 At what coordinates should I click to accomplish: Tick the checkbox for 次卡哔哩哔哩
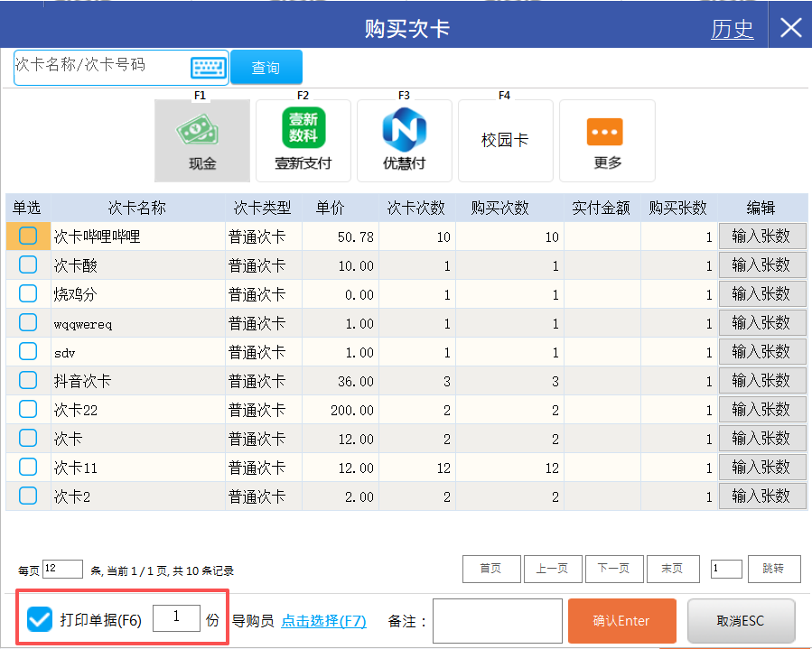click(x=28, y=236)
